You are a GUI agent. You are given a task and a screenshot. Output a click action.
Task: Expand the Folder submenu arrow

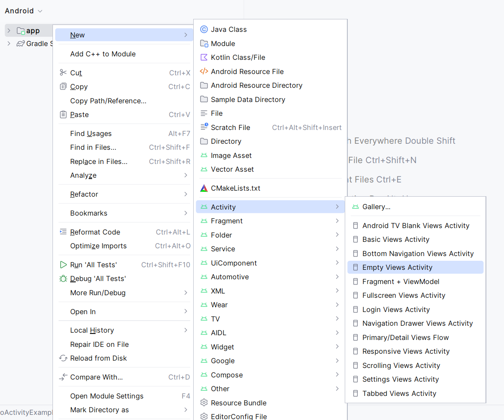pyautogui.click(x=337, y=235)
